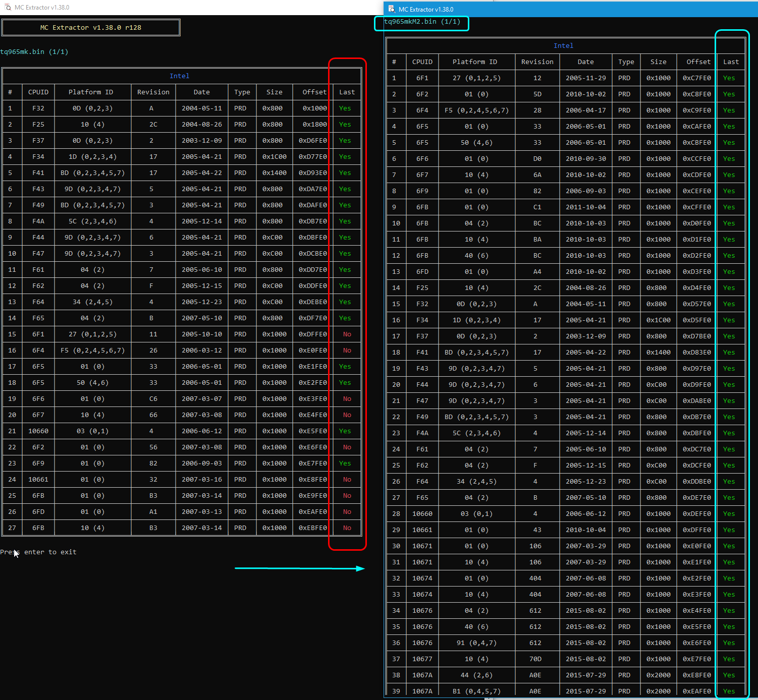758x700 pixels.
Task: Click offset '0xC9FE0' in right window
Action: coord(697,110)
